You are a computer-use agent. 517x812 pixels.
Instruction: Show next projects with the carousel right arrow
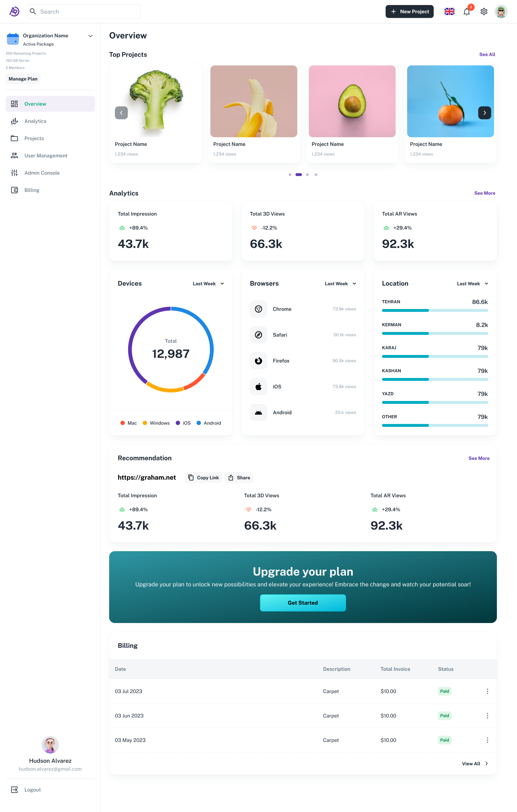[x=484, y=113]
